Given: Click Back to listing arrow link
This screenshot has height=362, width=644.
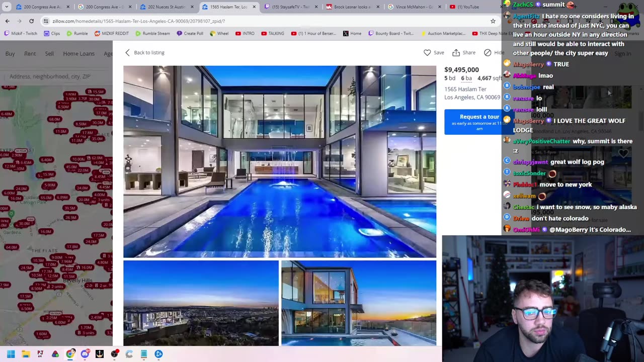Looking at the screenshot, I should coord(144,52).
